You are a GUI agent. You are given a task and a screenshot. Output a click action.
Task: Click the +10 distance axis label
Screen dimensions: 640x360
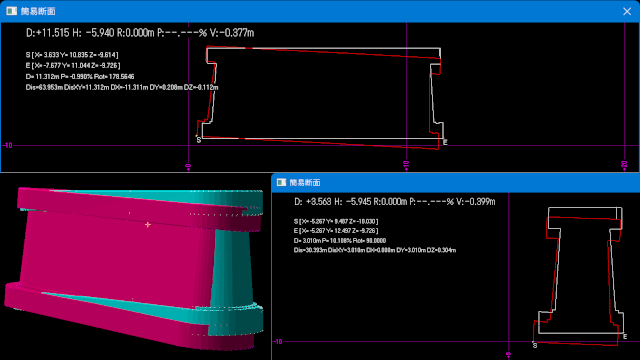(406, 165)
